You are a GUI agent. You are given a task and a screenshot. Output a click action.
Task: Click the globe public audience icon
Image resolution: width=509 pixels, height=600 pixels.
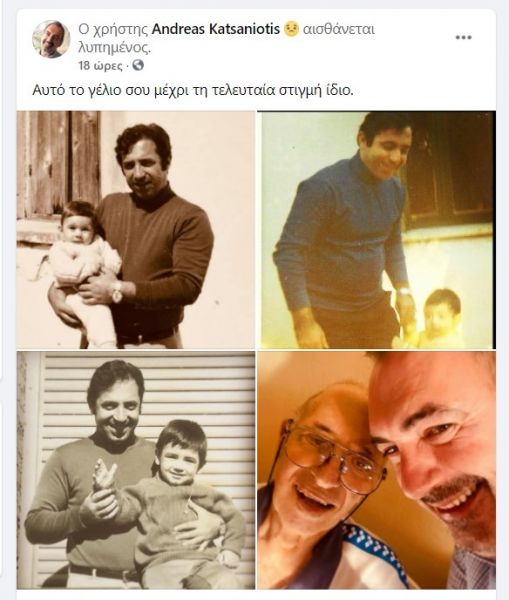pyautogui.click(x=138, y=65)
